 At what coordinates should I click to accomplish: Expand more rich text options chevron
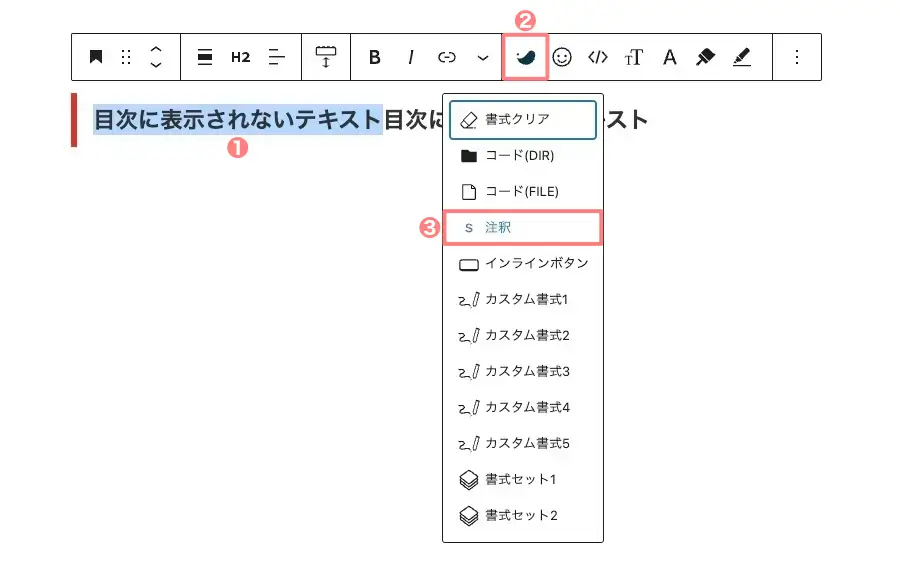click(x=483, y=57)
